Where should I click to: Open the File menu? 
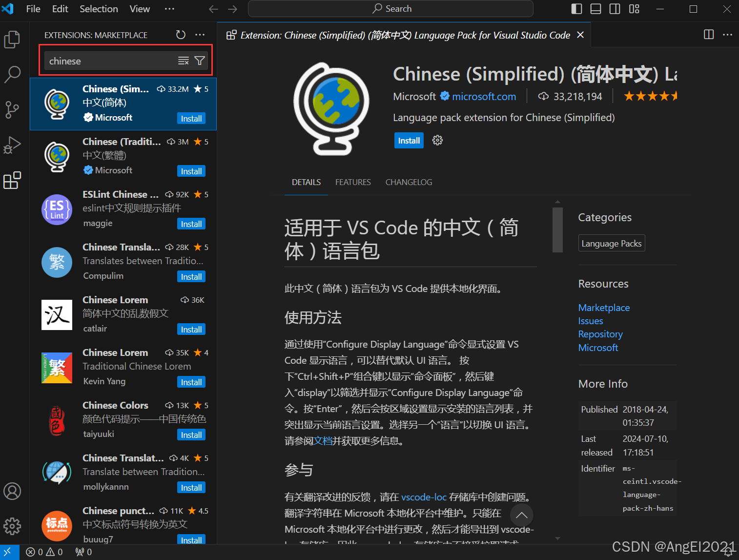(33, 9)
